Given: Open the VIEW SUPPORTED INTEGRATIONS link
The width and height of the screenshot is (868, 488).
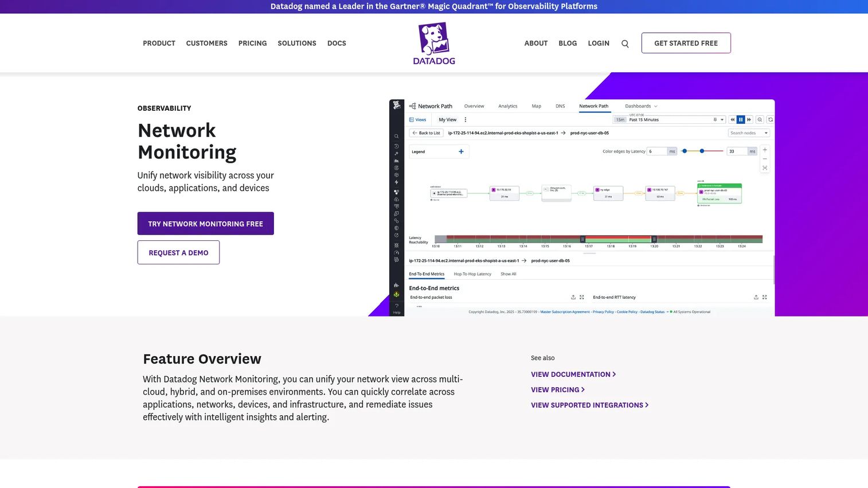Looking at the screenshot, I should tap(590, 405).
